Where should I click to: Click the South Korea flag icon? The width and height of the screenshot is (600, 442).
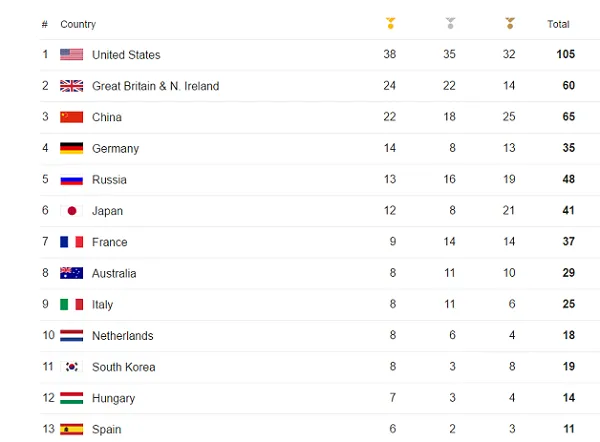72,367
